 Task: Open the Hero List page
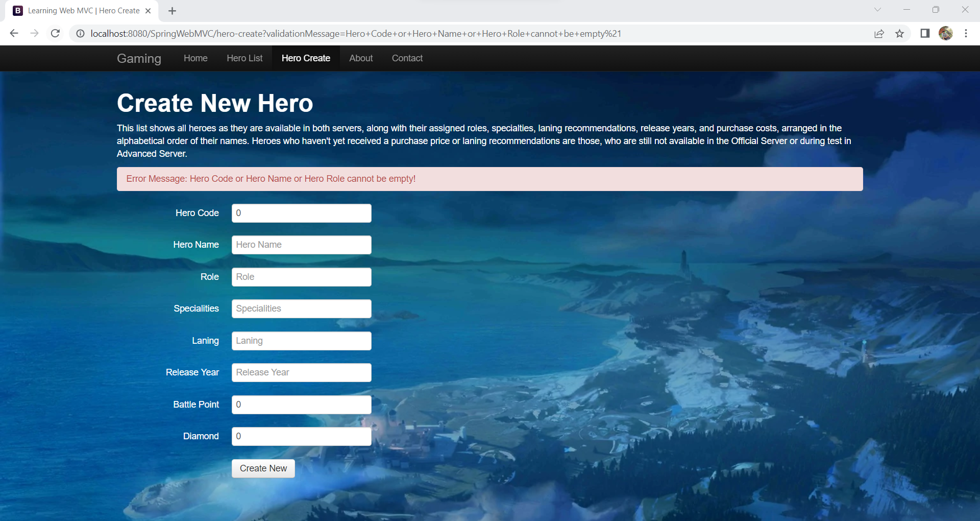pyautogui.click(x=244, y=58)
